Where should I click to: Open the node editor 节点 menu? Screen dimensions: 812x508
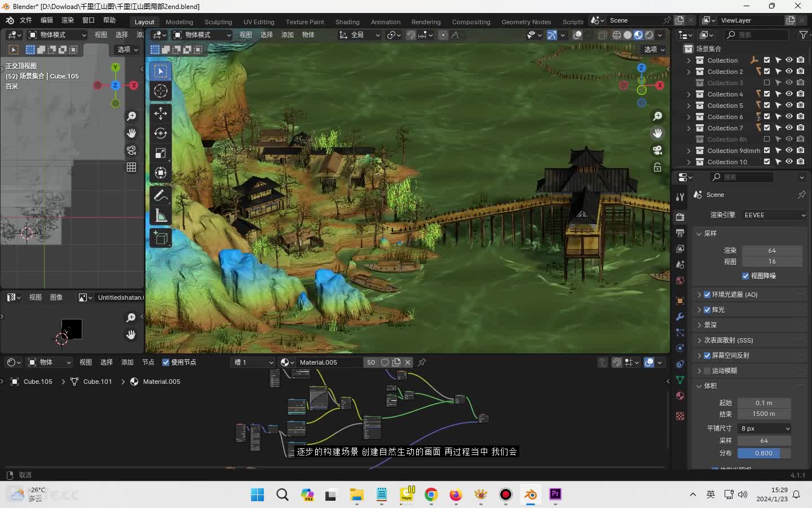[148, 362]
